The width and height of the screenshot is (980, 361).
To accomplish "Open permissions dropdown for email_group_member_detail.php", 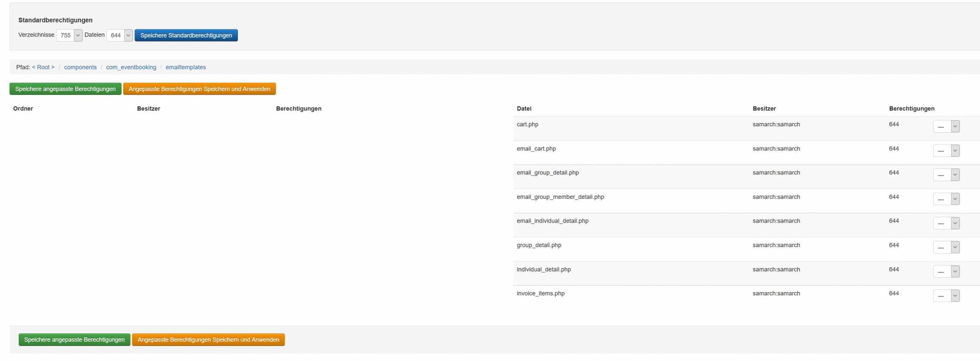I will click(x=946, y=199).
